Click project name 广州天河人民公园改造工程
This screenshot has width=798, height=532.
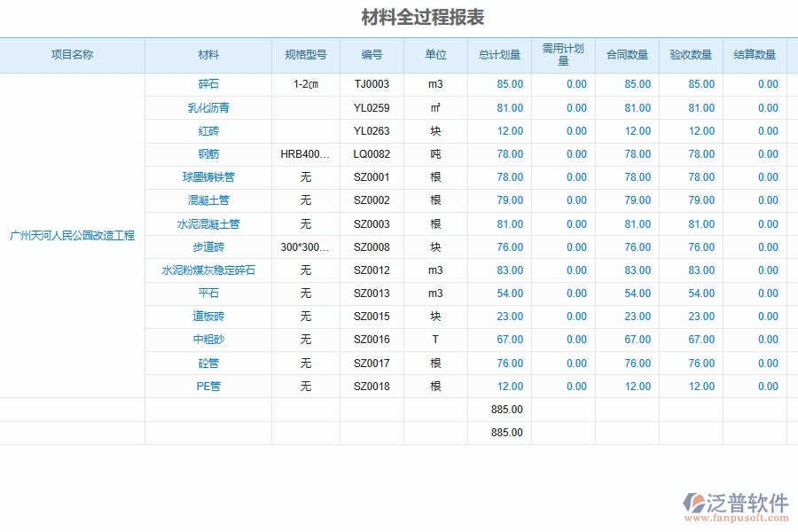point(74,235)
